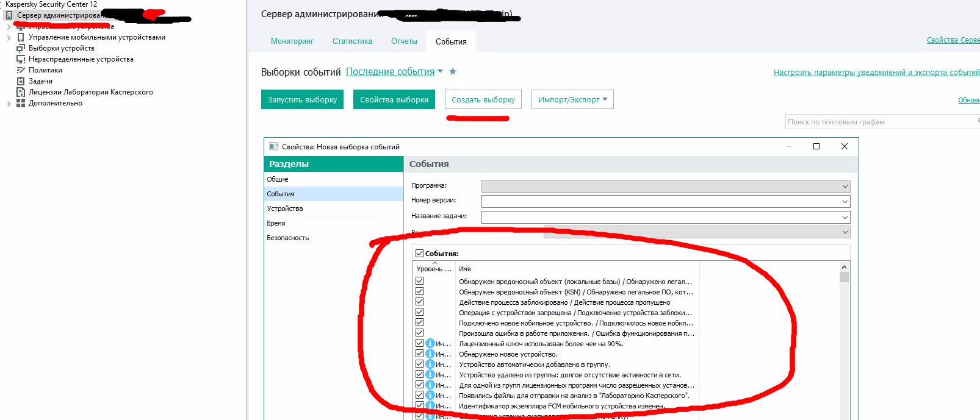Uncheck malicious object (локальные базы) event

tap(419, 281)
